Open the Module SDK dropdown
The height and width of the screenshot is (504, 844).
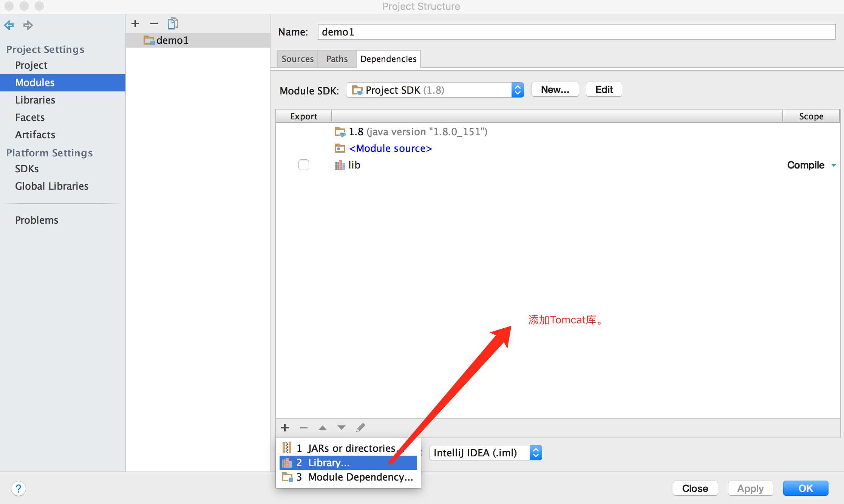pyautogui.click(x=435, y=90)
